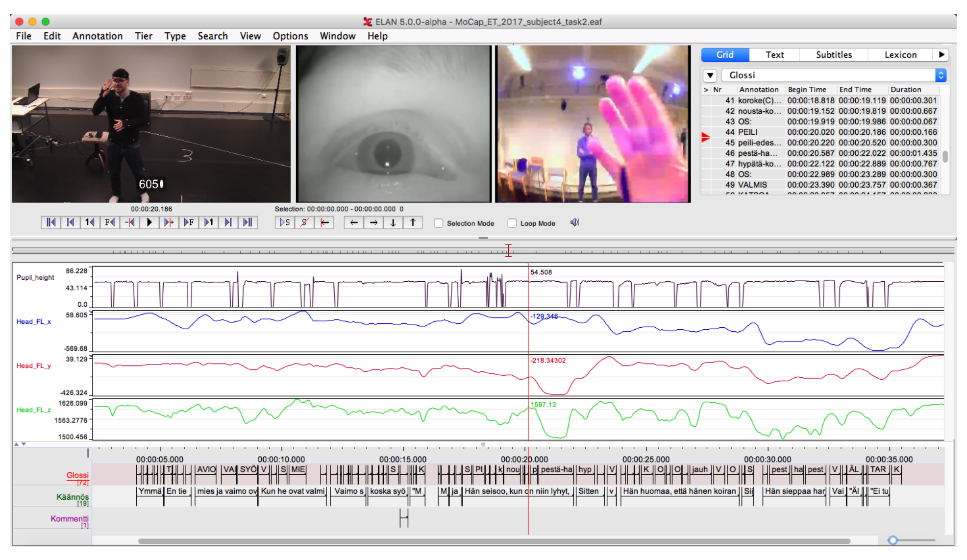Step one frame backward
Viewport: 967px width, 560px height.
(x=109, y=222)
